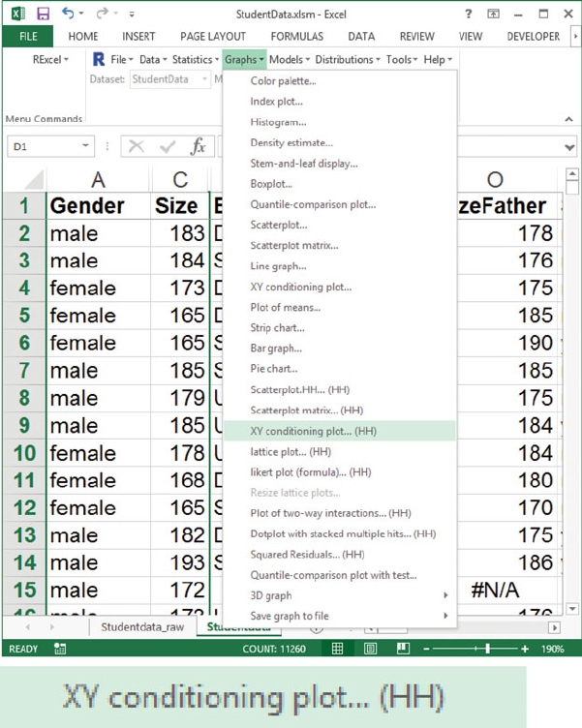Viewport: 582px width, 728px height.
Task: Open the Dataset StudentData combo box
Action: coord(170,79)
